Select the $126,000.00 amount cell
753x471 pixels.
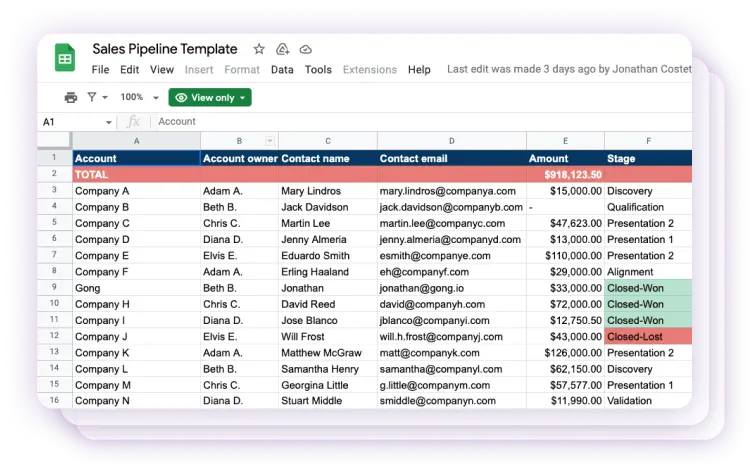[x=565, y=353]
